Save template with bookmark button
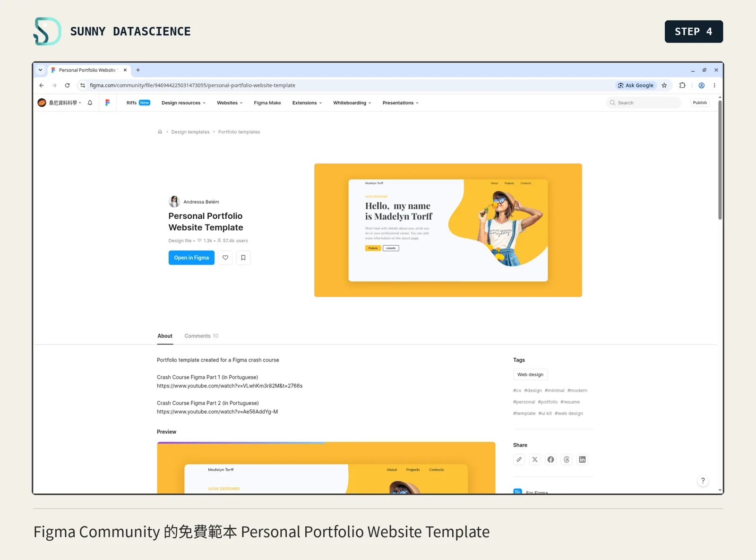Image resolution: width=756 pixels, height=560 pixels. pos(243,258)
